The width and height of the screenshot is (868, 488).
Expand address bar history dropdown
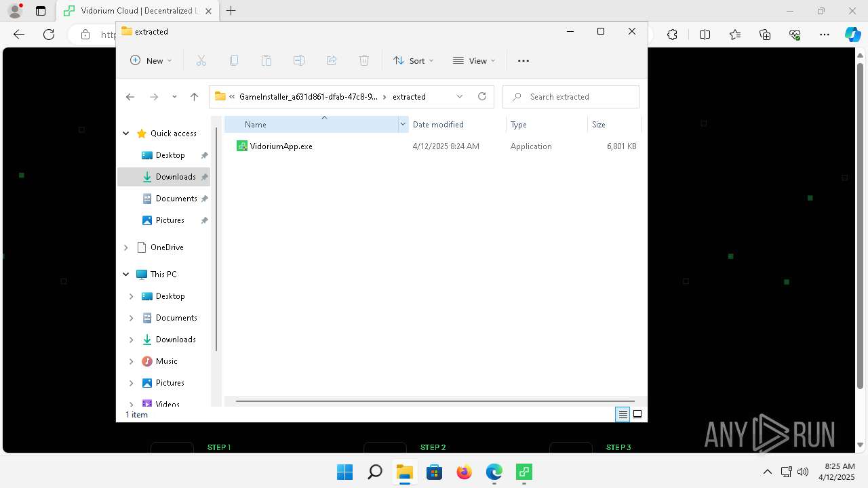pyautogui.click(x=460, y=96)
